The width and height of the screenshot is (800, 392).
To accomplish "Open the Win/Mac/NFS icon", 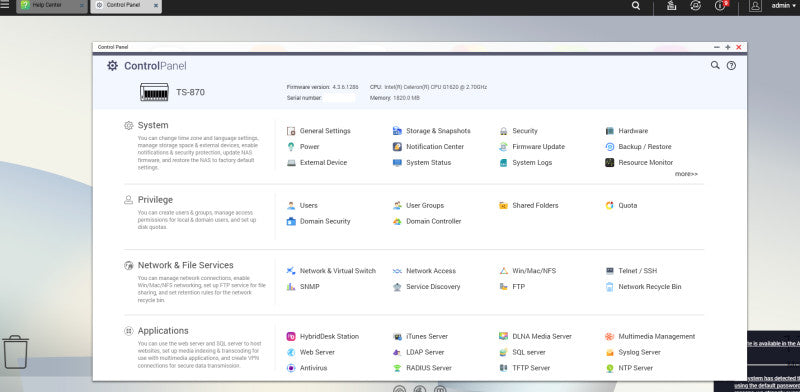I will pos(504,271).
